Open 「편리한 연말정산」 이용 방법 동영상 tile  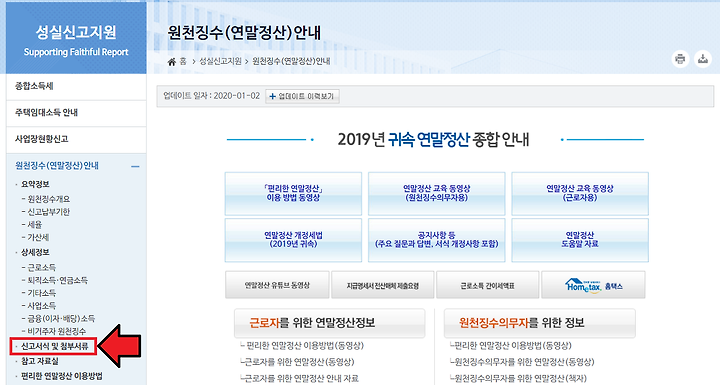click(x=293, y=193)
